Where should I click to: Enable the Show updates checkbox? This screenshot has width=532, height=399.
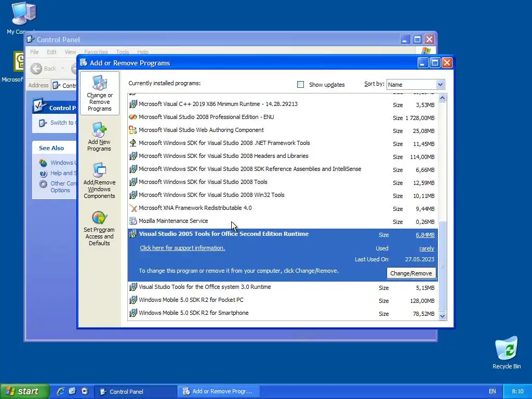click(x=300, y=85)
